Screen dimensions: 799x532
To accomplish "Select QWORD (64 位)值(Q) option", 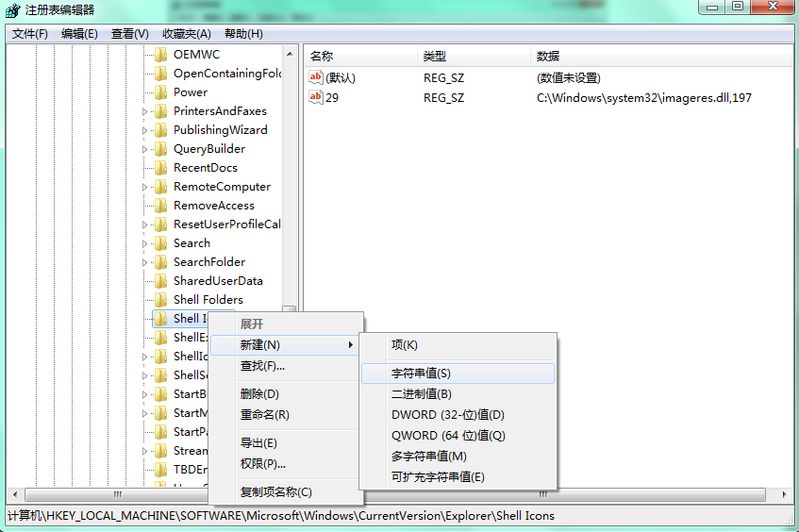I will click(458, 436).
